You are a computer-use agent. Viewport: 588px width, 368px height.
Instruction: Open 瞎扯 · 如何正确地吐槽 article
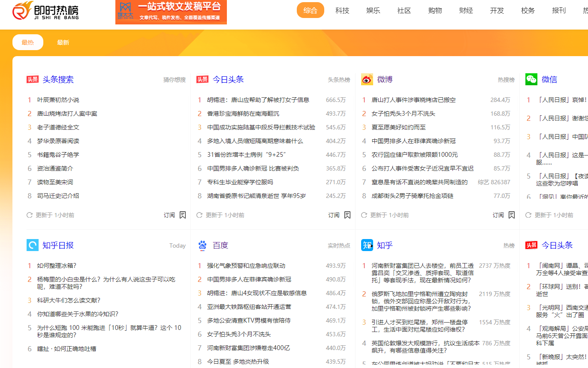[x=67, y=349]
